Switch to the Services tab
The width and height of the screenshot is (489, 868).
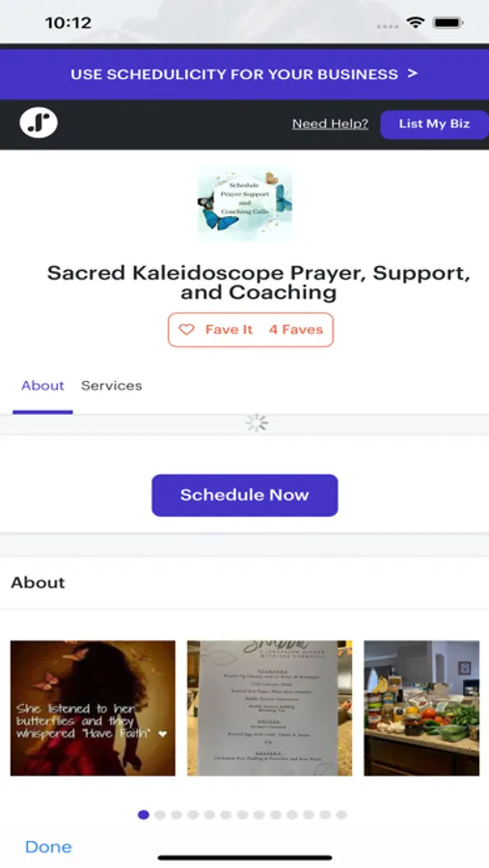[x=111, y=386]
